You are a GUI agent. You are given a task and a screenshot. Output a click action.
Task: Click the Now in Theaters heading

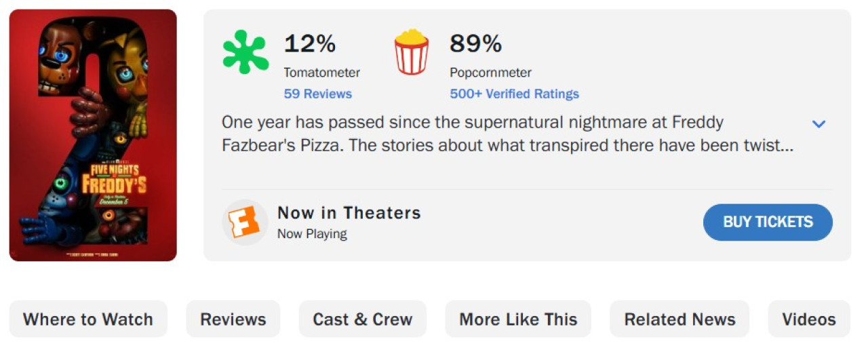click(x=349, y=213)
